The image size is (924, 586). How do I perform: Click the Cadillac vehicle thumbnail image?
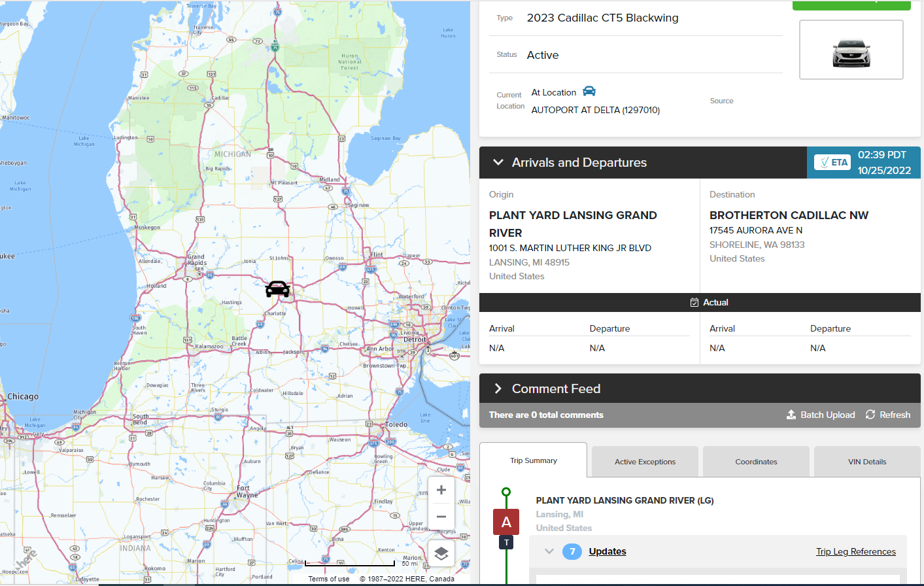(x=851, y=50)
